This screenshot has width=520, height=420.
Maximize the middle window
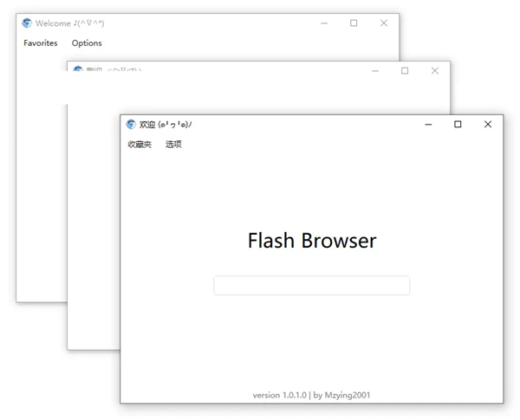coord(405,71)
